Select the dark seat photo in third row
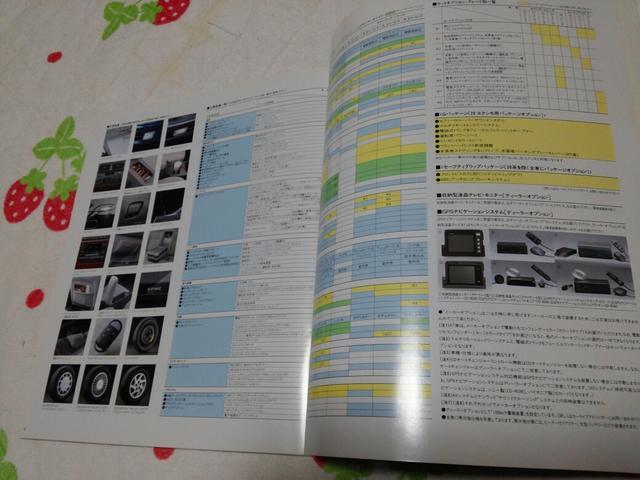640x480 pixels. click(x=168, y=206)
